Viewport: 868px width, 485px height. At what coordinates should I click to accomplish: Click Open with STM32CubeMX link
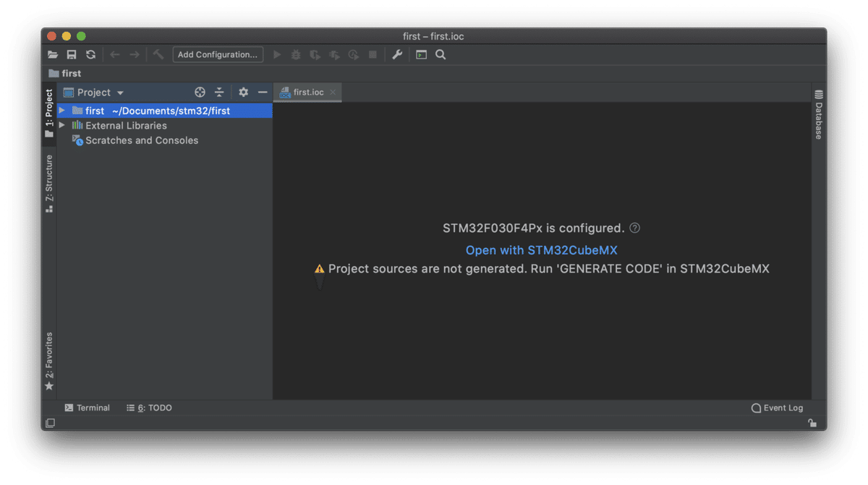(x=542, y=250)
